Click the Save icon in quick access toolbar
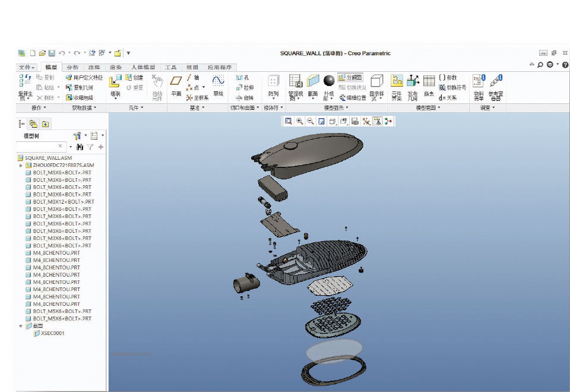Screen dimensions: 570x392 click(52, 53)
